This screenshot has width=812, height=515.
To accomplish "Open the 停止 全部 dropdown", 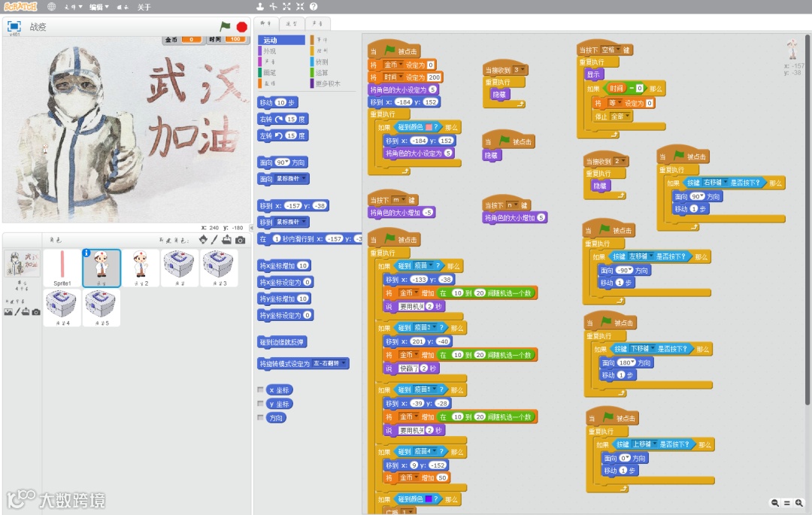I will (x=620, y=116).
